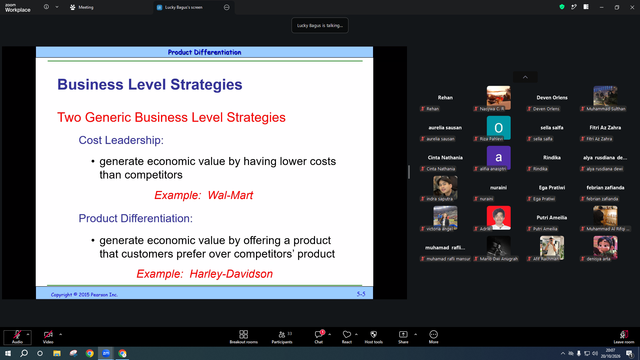Screen dimensions: 640x360
Task: Expand video options arrow beside Video
Action: 60,334
